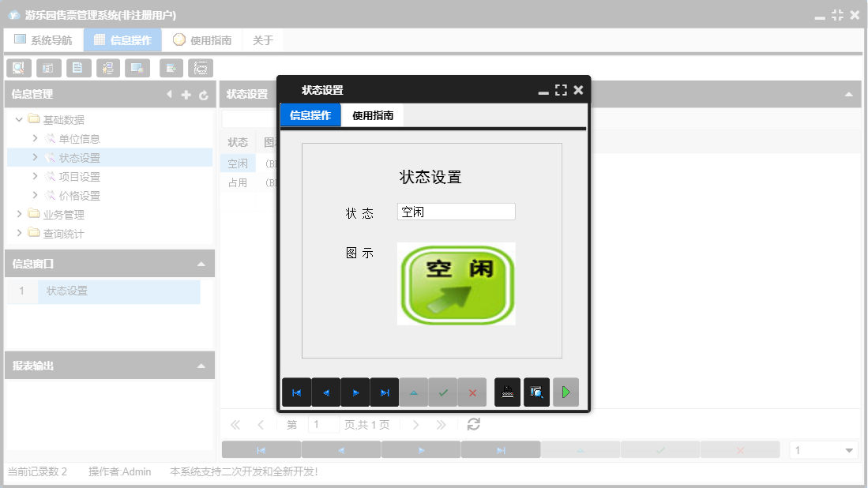This screenshot has width=868, height=488.
Task: Click the green run arrow in the dialog
Action: click(566, 392)
